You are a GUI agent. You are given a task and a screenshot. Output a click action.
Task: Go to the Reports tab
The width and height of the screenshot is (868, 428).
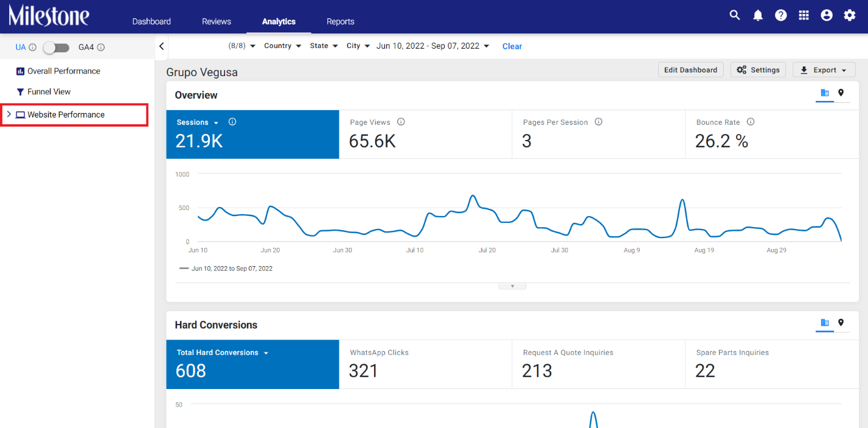340,21
